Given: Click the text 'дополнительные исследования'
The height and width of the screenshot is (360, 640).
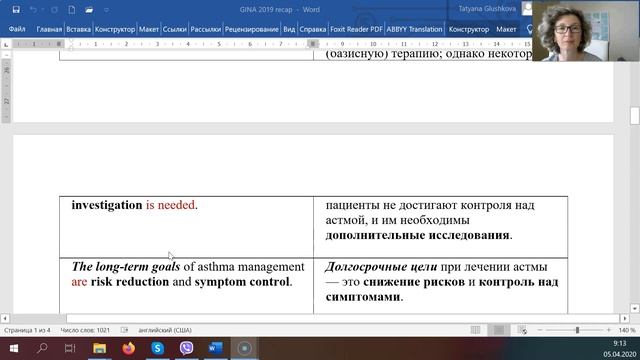Looking at the screenshot, I should tap(417, 236).
